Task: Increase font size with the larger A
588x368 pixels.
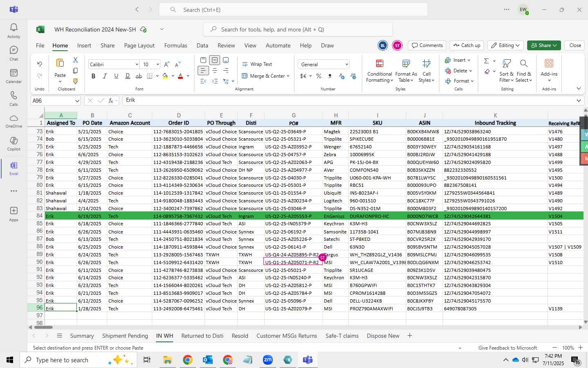Action: coord(167,65)
